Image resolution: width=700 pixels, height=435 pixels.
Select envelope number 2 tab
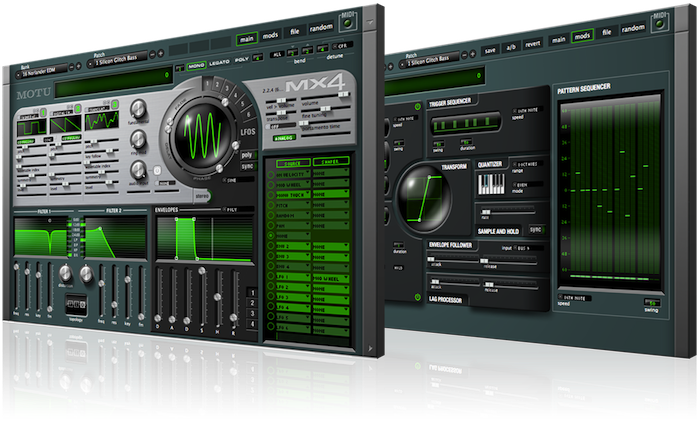click(253, 303)
